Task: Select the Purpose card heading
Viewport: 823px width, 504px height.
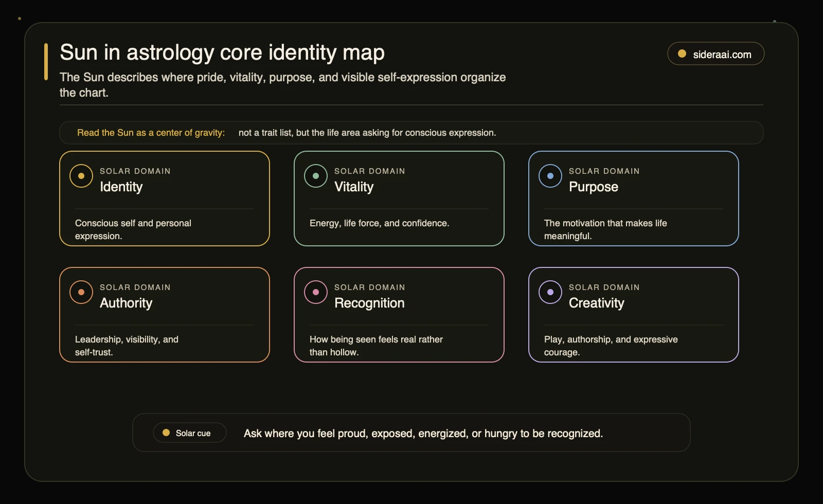Action: [594, 187]
